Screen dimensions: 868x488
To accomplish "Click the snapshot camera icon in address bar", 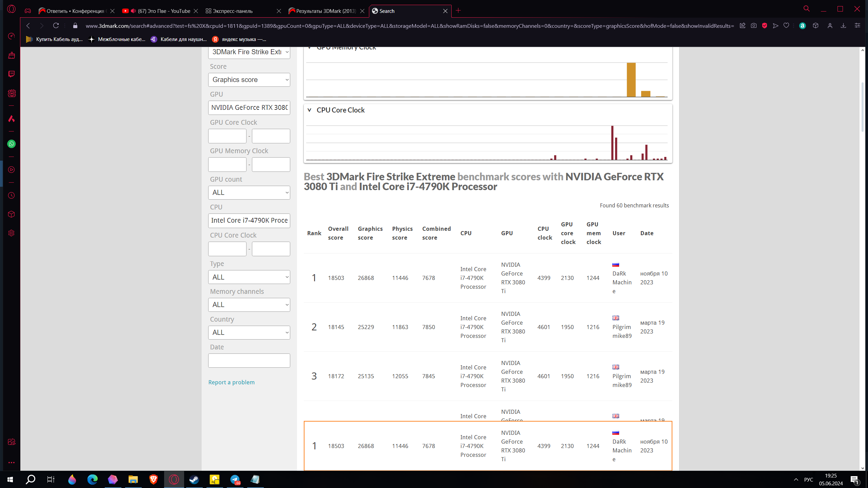I will click(x=753, y=26).
